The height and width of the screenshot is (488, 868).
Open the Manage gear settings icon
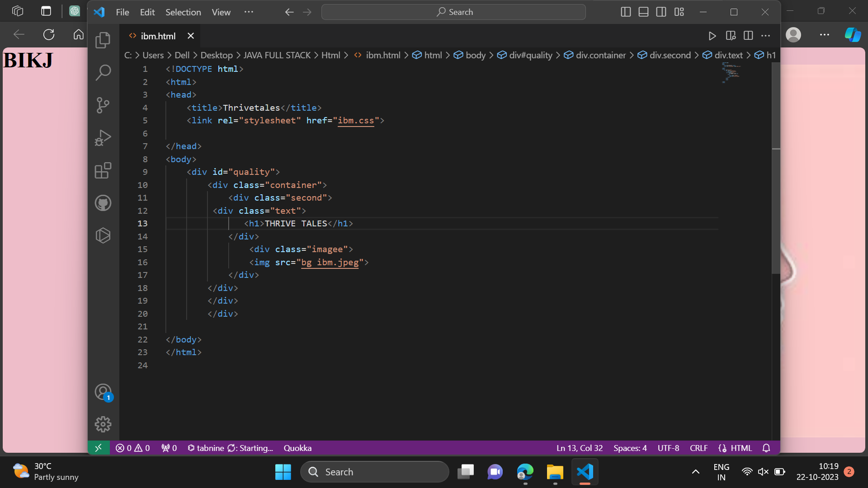pos(103,424)
